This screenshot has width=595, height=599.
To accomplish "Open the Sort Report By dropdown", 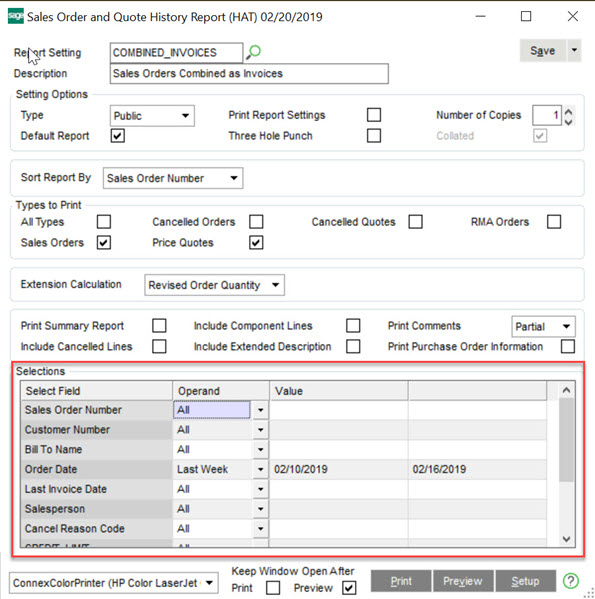I will [x=173, y=178].
